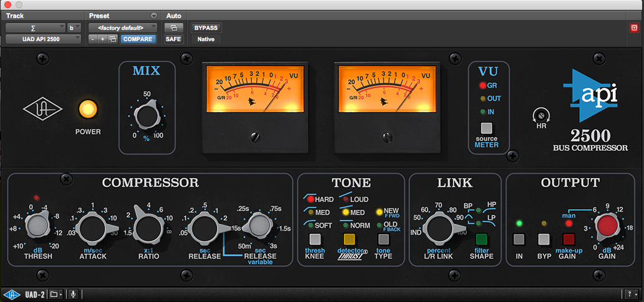Click the Track header label
The image size is (644, 302).
[x=15, y=16]
